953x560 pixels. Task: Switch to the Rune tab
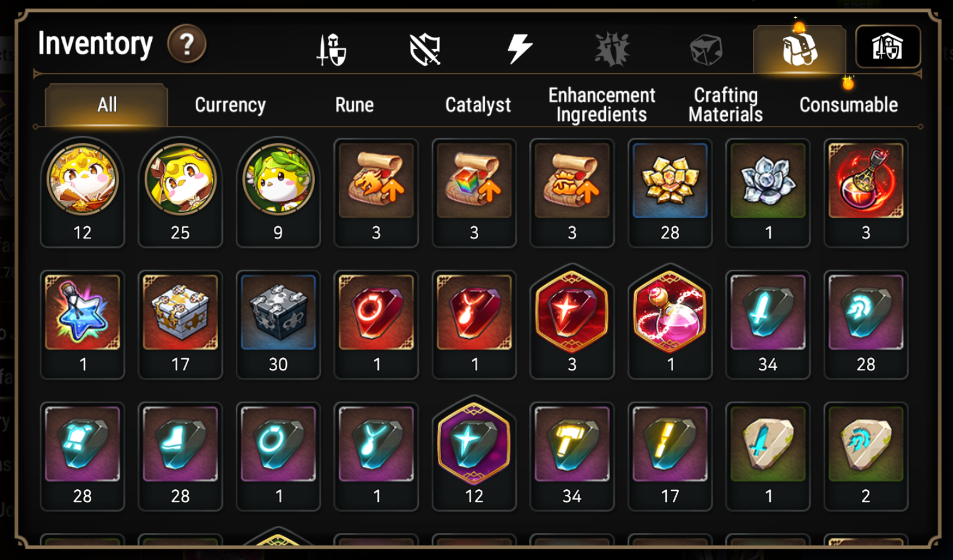[x=354, y=105]
